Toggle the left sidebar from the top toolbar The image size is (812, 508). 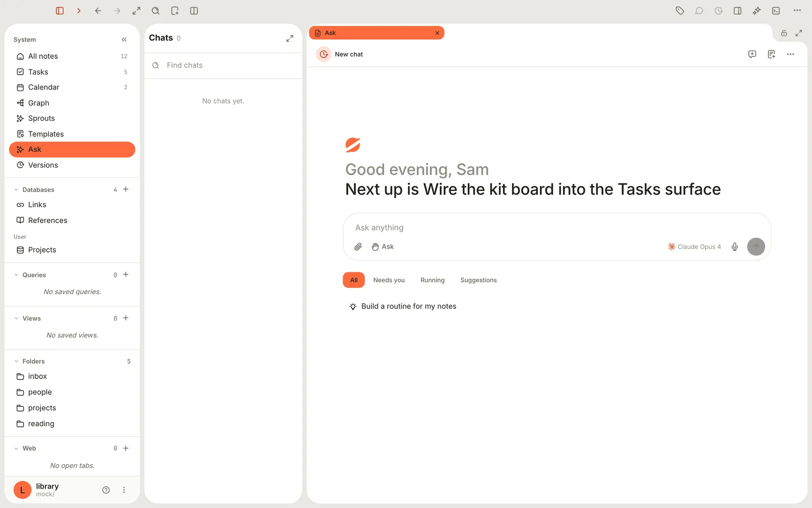60,11
